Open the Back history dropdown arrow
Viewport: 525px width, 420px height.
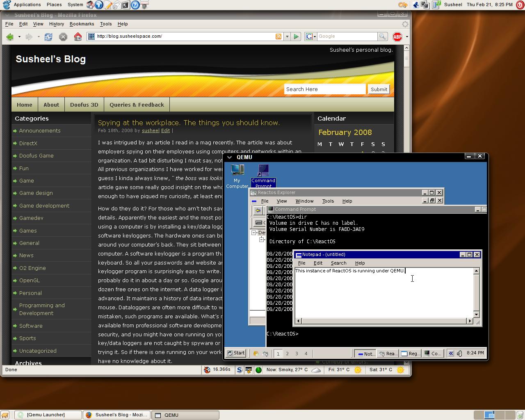tap(19, 37)
